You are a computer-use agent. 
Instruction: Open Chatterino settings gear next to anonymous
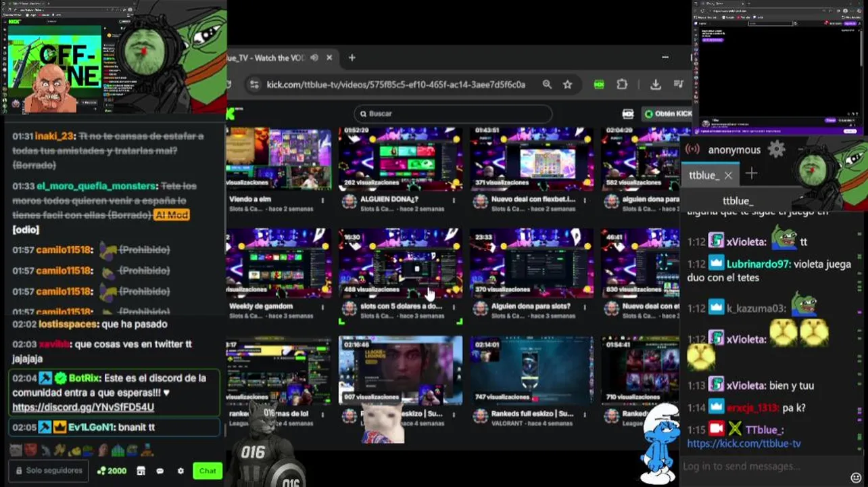[777, 149]
